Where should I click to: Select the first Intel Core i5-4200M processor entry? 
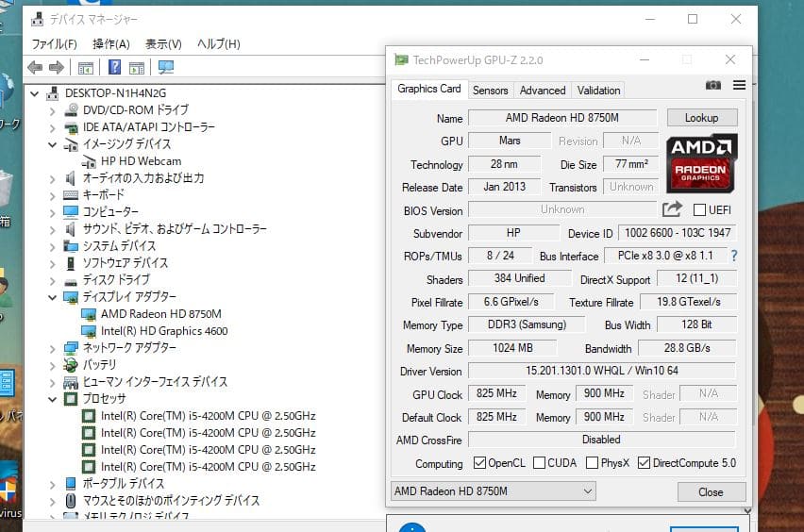pos(209,416)
